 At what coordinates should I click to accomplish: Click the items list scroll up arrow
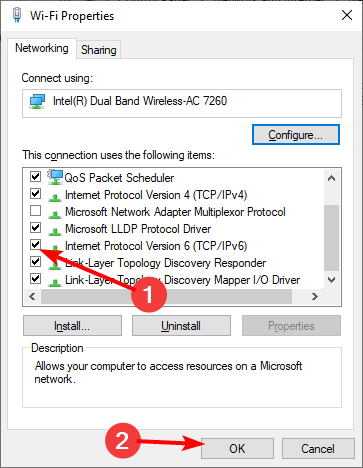point(331,178)
